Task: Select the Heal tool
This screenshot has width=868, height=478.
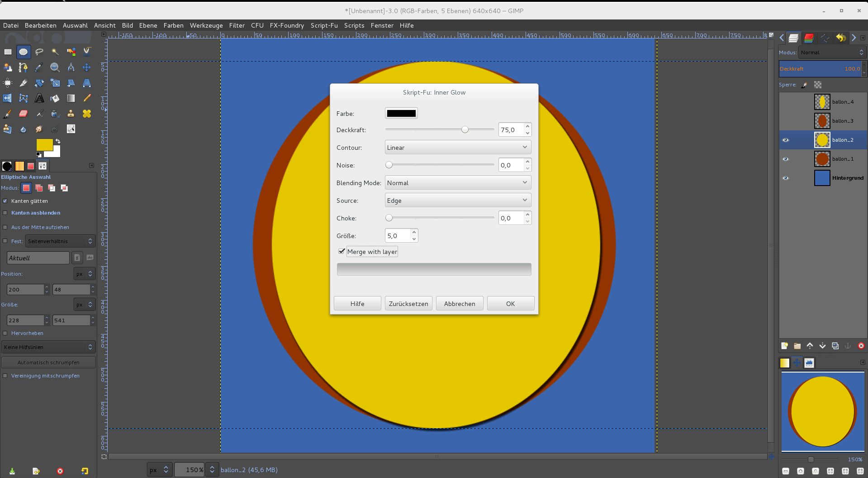Action: pos(87,114)
